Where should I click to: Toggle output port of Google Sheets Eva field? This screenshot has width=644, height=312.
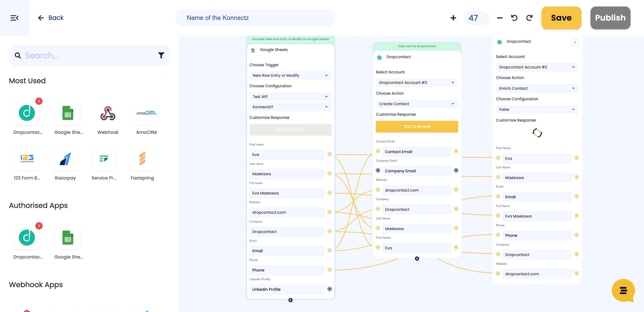click(x=330, y=154)
